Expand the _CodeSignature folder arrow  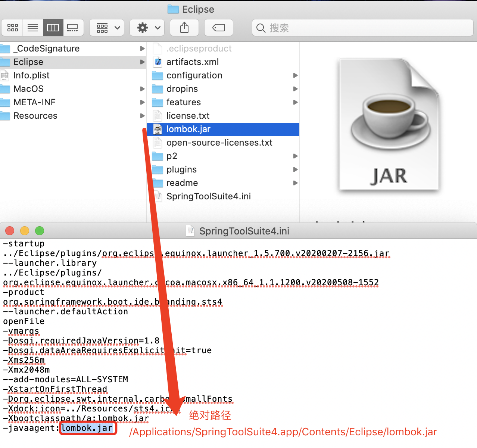(142, 49)
